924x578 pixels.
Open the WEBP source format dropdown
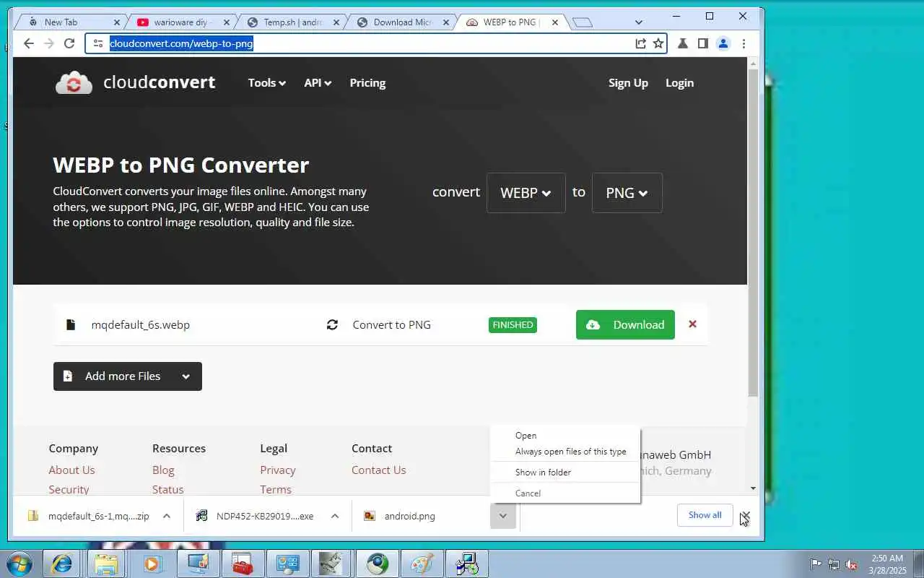tap(526, 193)
